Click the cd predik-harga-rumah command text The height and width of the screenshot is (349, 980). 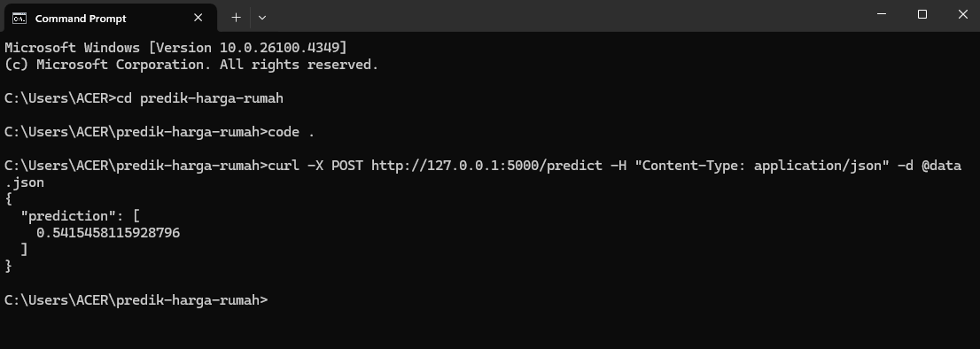click(200, 98)
